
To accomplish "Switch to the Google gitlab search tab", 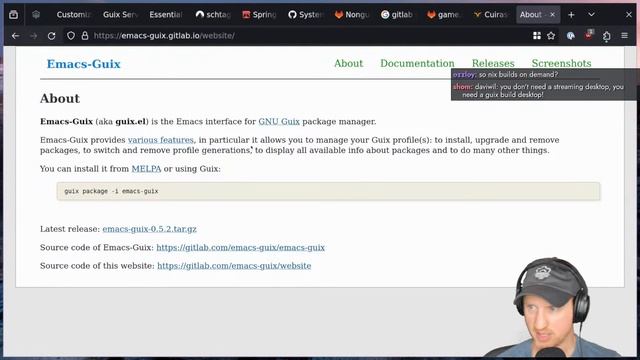I will [x=398, y=15].
